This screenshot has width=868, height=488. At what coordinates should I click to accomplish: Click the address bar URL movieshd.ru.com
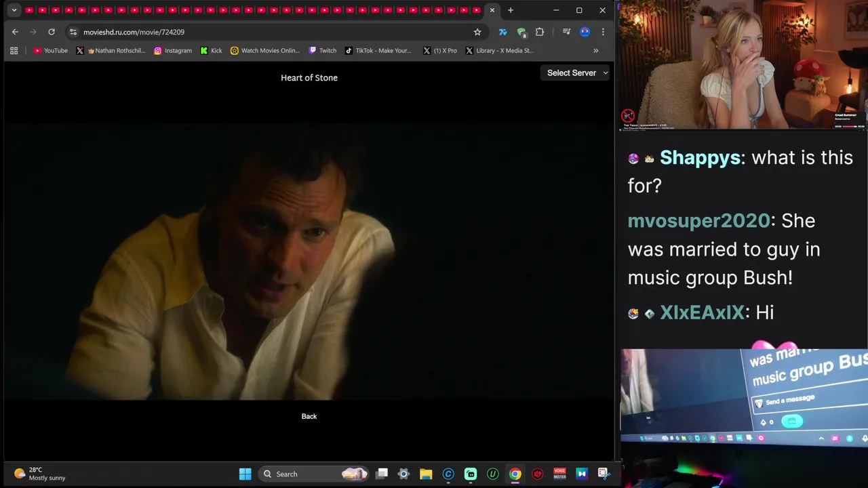134,32
